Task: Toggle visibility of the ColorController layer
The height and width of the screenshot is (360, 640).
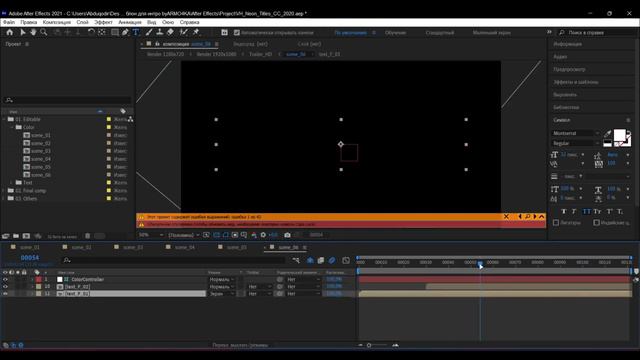Action: [5, 280]
